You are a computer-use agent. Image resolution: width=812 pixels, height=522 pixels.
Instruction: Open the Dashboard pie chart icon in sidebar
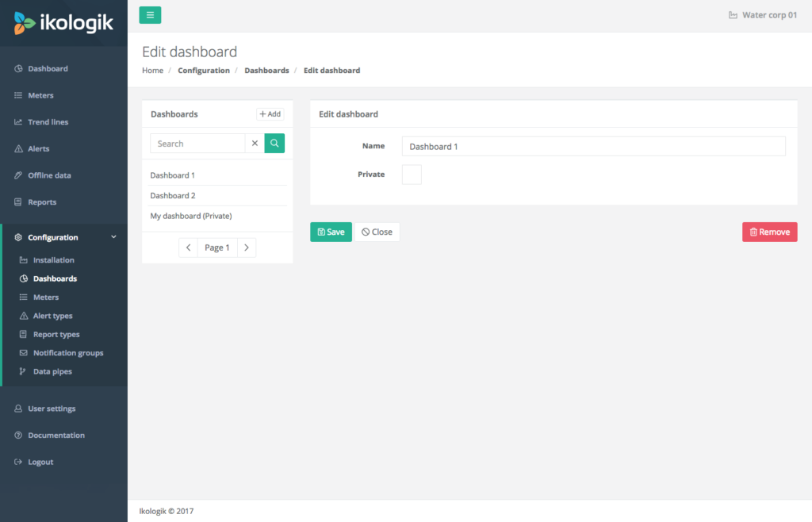18,69
